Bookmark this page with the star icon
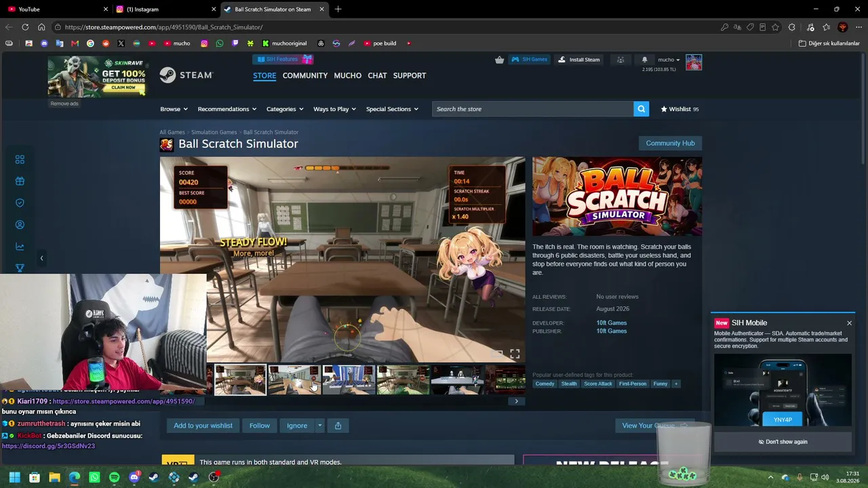 point(775,27)
